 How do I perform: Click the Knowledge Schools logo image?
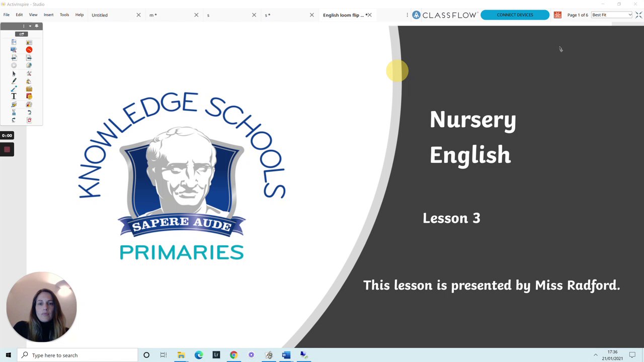pos(182,176)
